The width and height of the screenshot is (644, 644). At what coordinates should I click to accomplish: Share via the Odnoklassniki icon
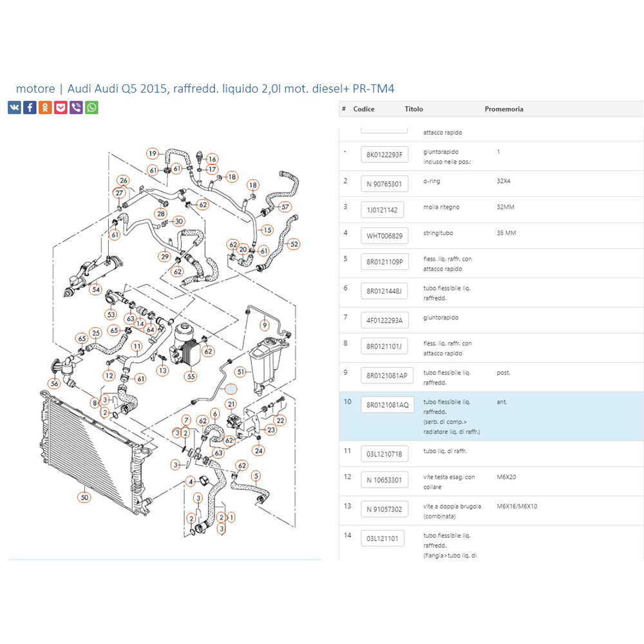pyautogui.click(x=45, y=108)
